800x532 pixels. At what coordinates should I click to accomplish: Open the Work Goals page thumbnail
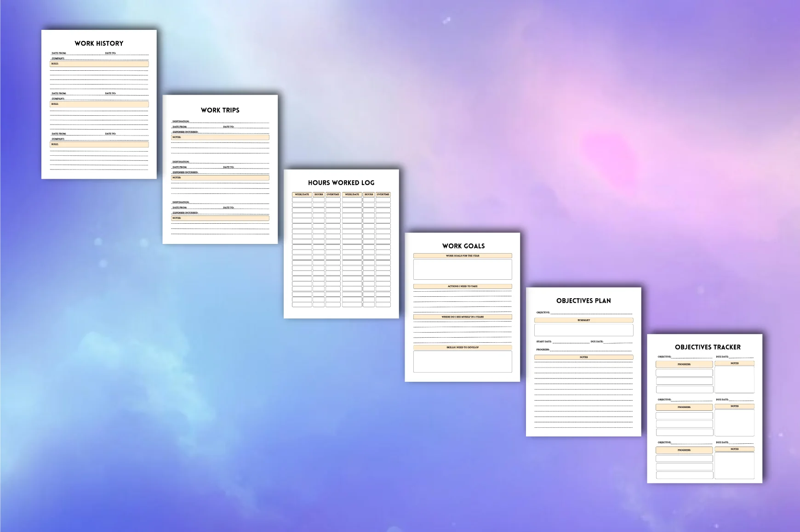pyautogui.click(x=463, y=307)
